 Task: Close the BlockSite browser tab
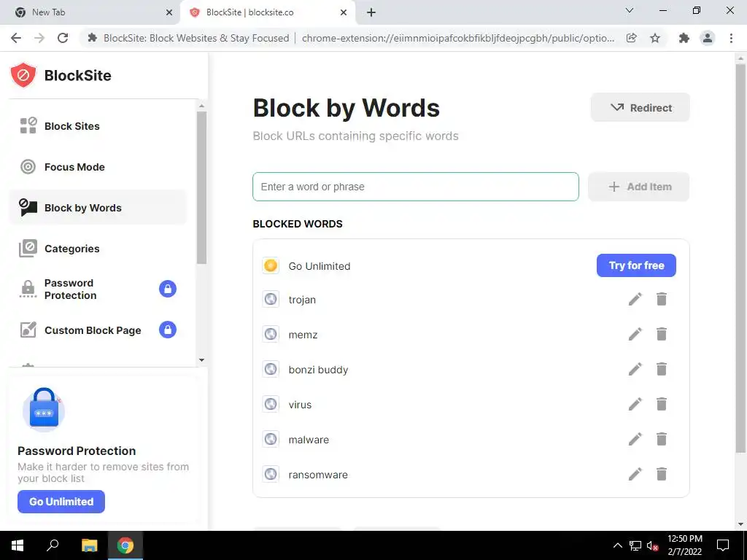tap(344, 12)
